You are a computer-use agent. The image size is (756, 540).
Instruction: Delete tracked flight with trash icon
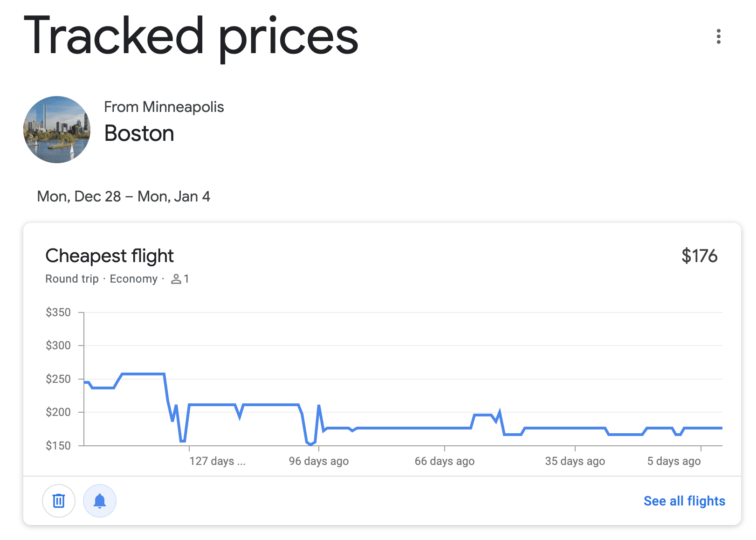(59, 501)
